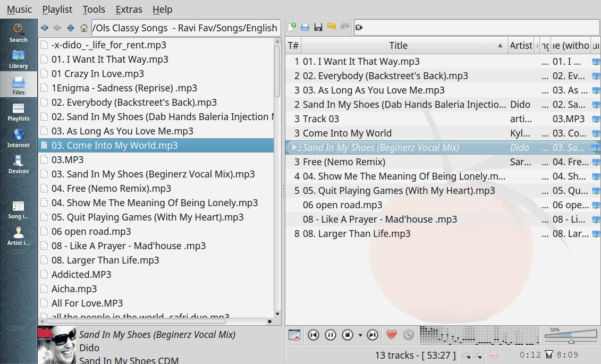Toggle Last.fm scrobbling button
This screenshot has height=364, width=601.
(x=494, y=355)
